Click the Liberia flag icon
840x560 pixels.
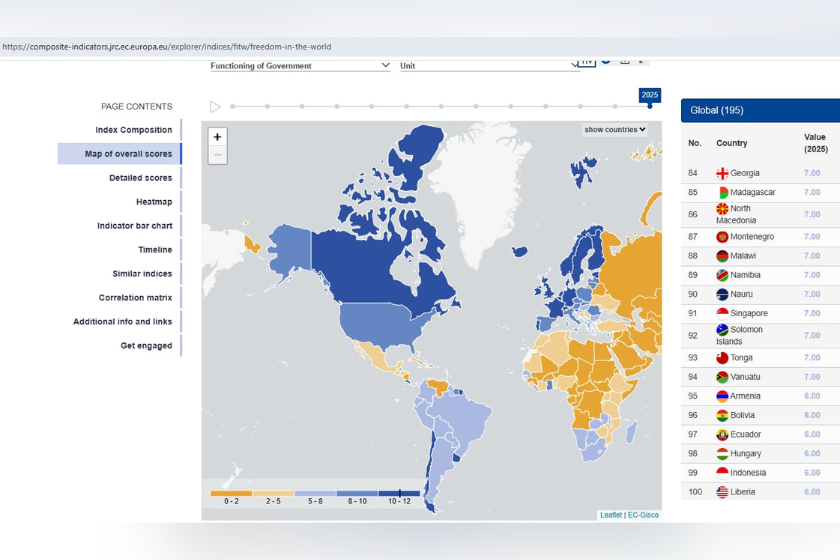[x=722, y=492]
